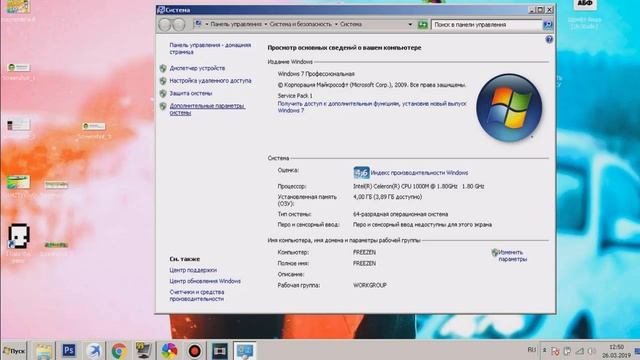Open Центр обновления Windows link
The image size is (640, 360).
[x=205, y=281]
